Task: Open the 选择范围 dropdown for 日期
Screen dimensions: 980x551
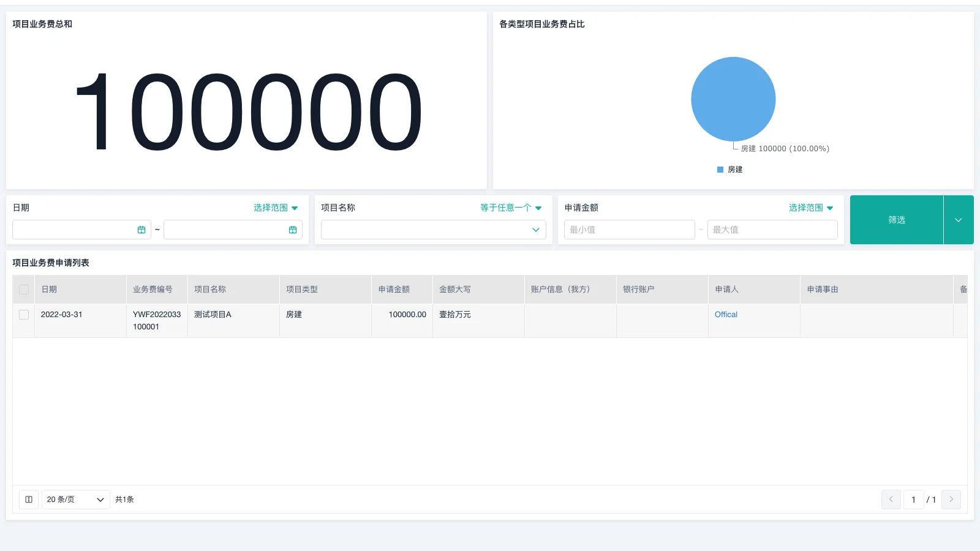Action: [275, 208]
